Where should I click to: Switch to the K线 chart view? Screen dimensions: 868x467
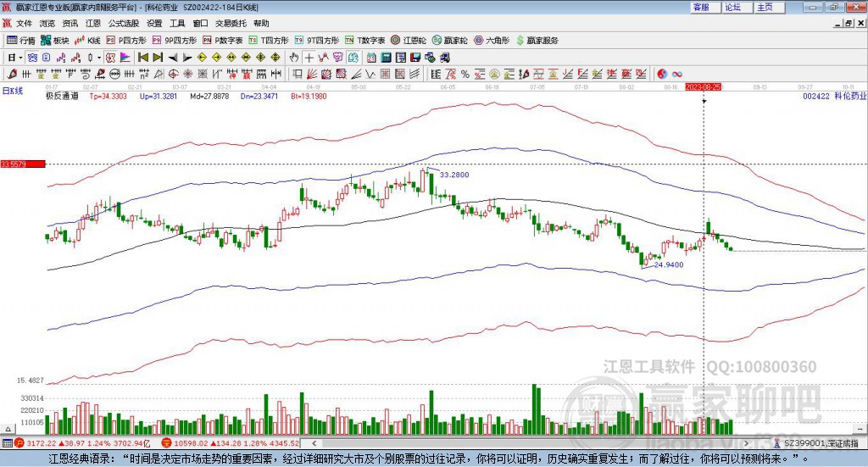point(87,41)
